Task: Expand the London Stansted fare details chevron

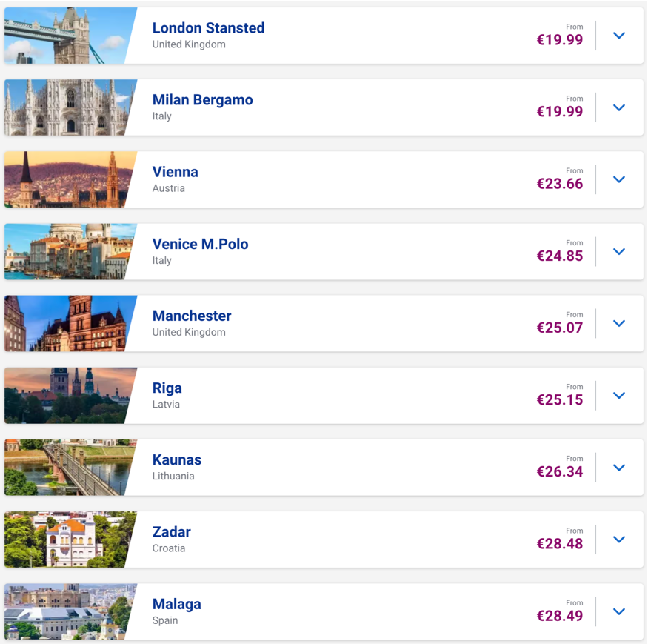Action: click(619, 36)
